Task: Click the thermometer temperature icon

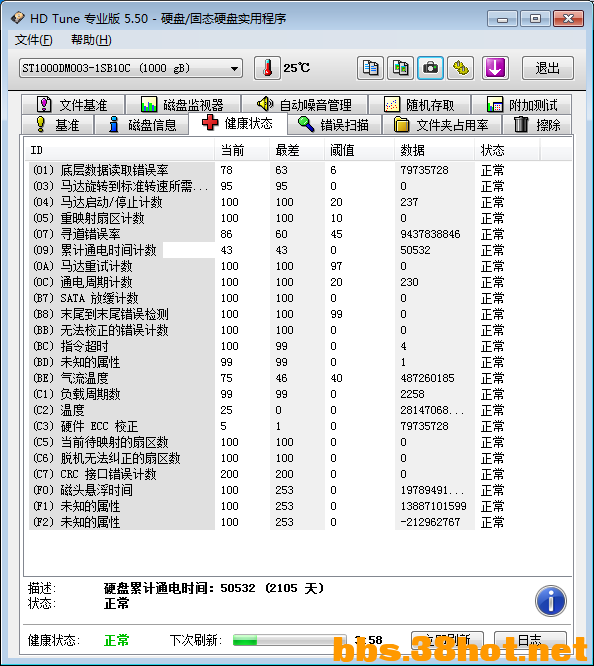Action: tap(267, 68)
